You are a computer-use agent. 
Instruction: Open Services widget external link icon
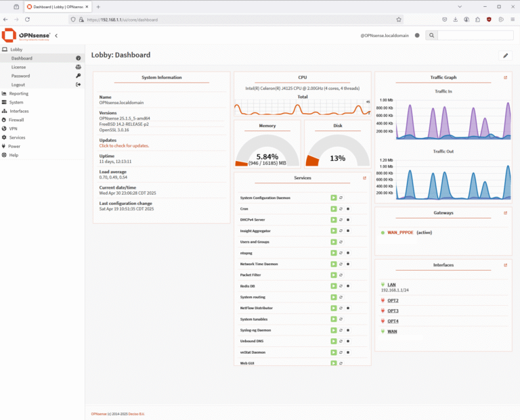click(x=364, y=178)
